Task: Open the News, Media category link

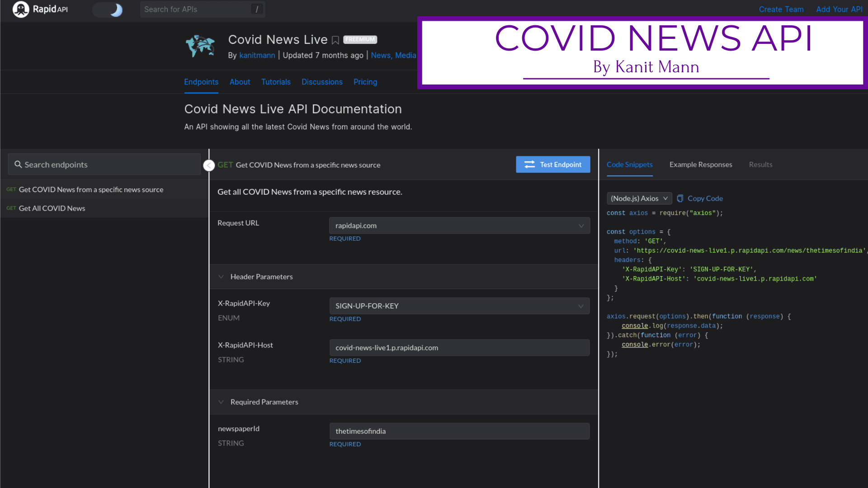Action: coord(393,55)
